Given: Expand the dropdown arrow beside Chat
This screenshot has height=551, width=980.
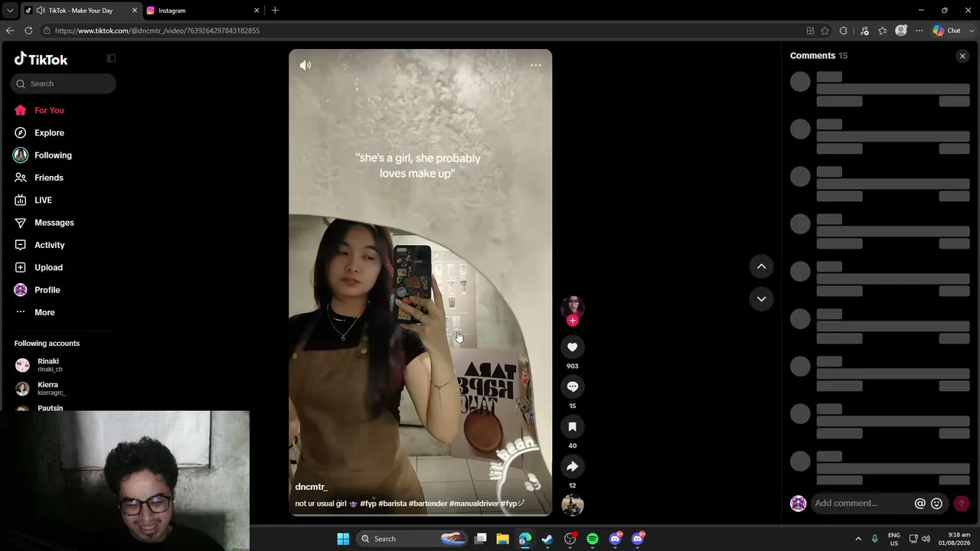Looking at the screenshot, I should tap(971, 31).
